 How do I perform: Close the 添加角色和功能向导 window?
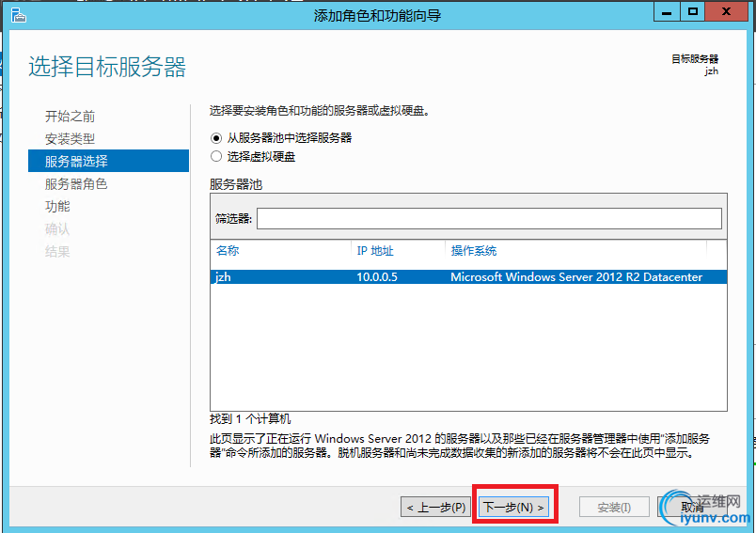coord(726,12)
